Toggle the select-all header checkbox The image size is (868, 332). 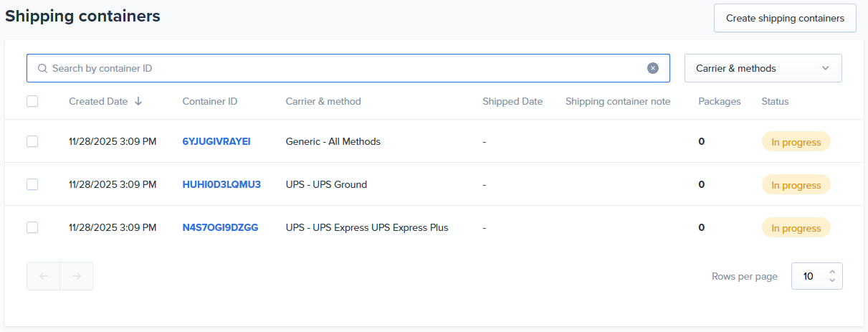coord(32,101)
